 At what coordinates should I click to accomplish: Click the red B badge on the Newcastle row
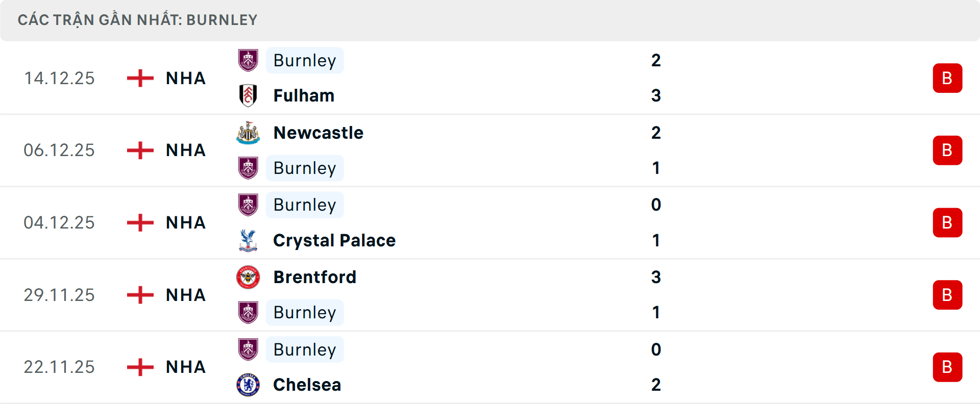[x=948, y=150]
